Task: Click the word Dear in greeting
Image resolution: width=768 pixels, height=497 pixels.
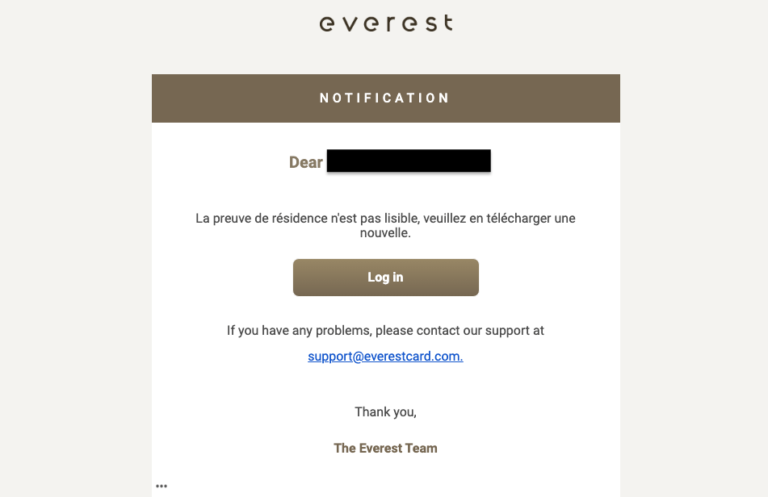Action: point(305,162)
